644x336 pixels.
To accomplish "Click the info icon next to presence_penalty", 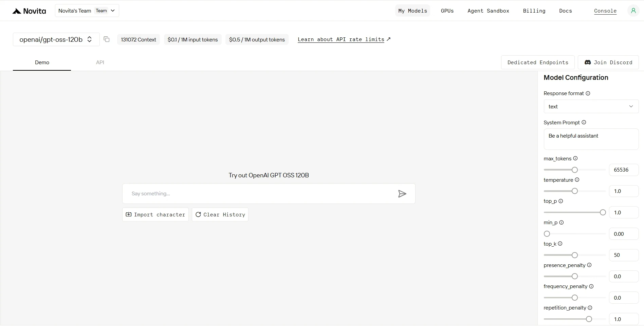I will click(x=589, y=265).
